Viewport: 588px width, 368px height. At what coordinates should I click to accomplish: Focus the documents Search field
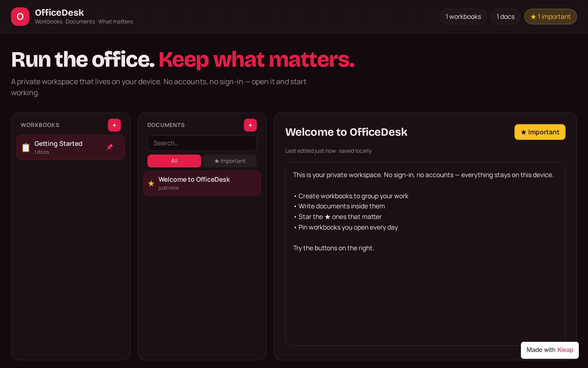[x=202, y=143]
